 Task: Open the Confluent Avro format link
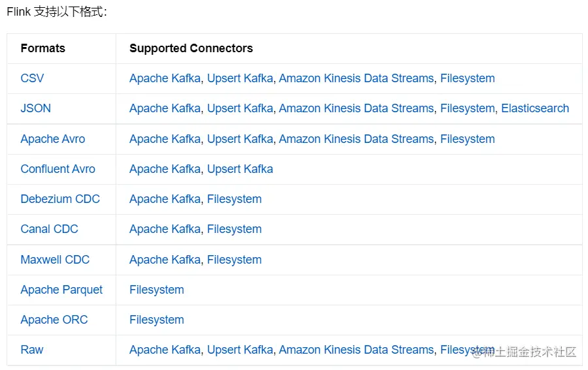[x=57, y=169]
